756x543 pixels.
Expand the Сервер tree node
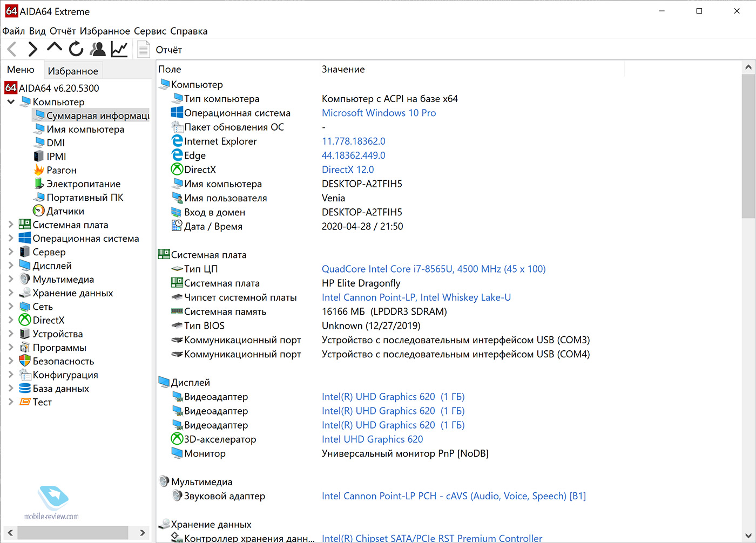tap(11, 252)
